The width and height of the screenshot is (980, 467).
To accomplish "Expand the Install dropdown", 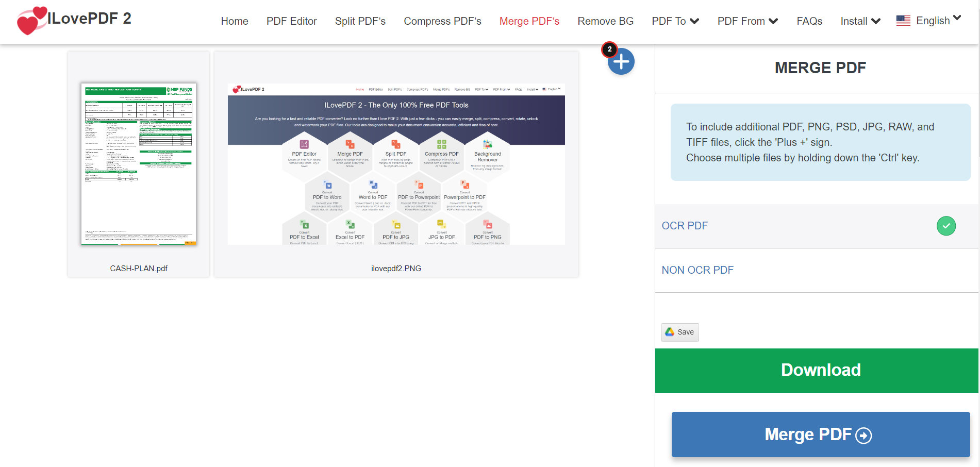I will pyautogui.click(x=860, y=21).
